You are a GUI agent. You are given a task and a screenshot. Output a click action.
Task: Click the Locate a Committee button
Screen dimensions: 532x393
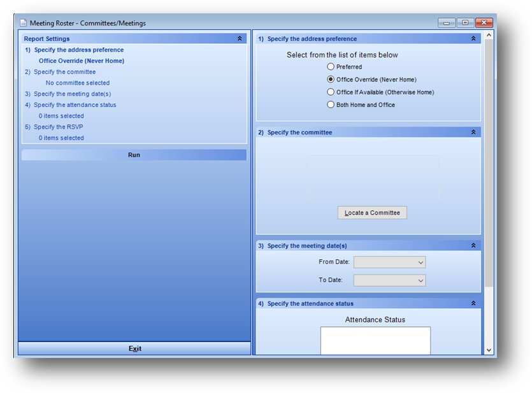click(x=372, y=213)
